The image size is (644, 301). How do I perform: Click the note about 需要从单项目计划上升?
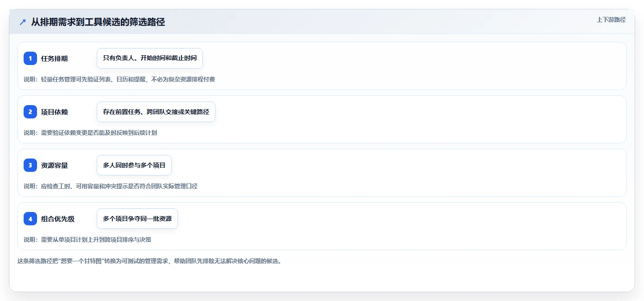pos(87,240)
